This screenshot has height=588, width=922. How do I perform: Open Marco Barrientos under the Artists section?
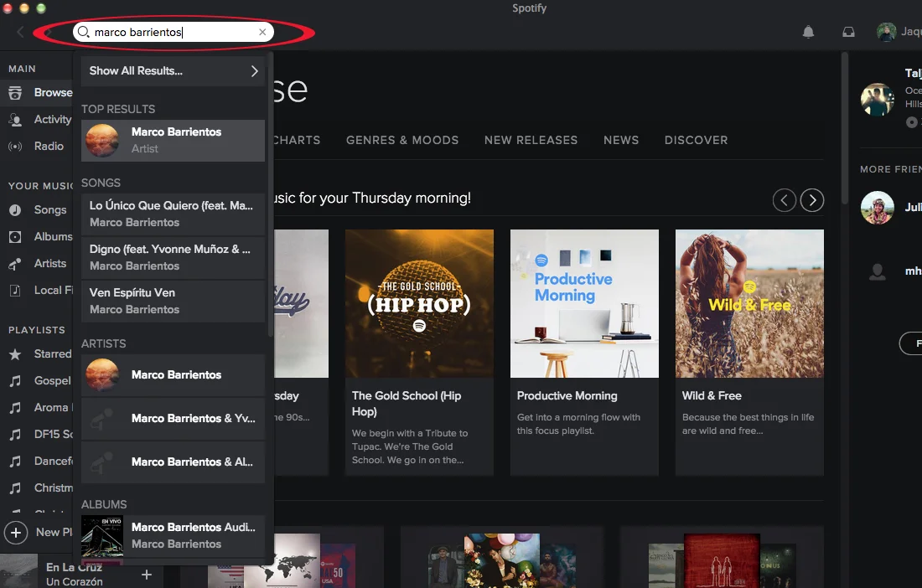(173, 374)
